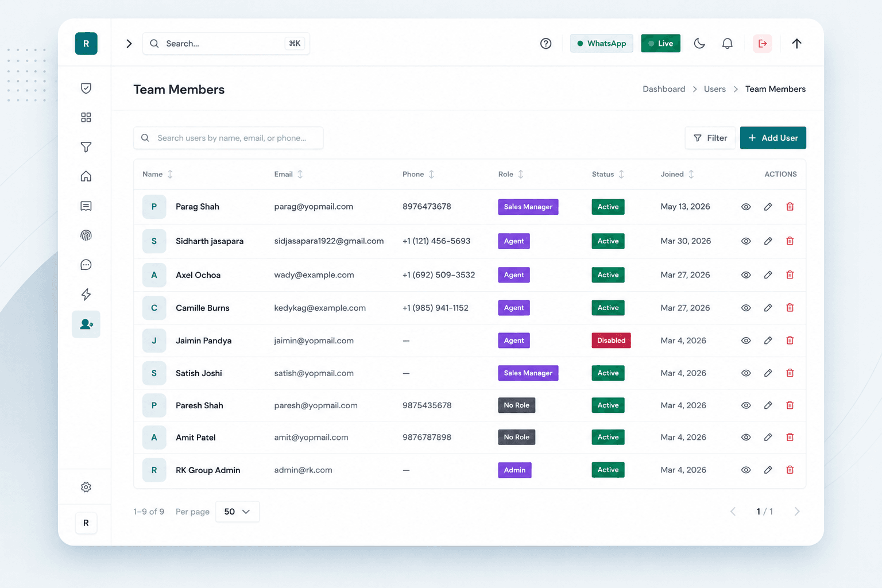View Axel Ochoa's details eye icon

click(x=746, y=275)
